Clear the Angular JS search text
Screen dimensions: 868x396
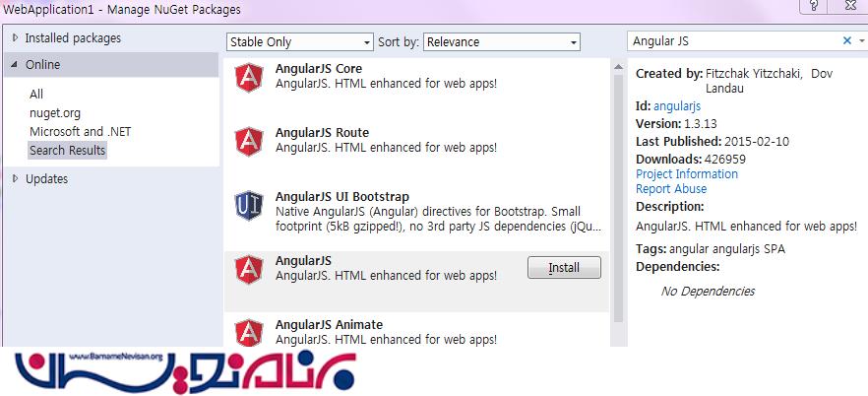[847, 40]
